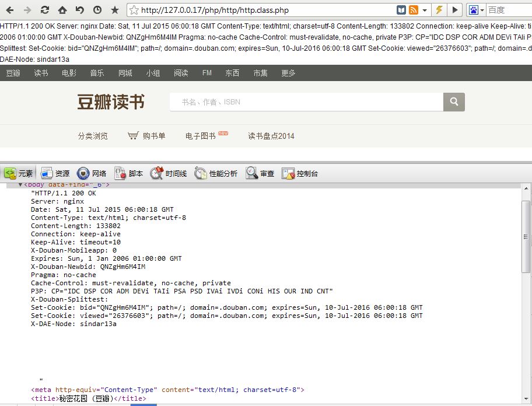Click scrollbar down arrow in elements panel
The image size is (532, 406).
[x=526, y=398]
